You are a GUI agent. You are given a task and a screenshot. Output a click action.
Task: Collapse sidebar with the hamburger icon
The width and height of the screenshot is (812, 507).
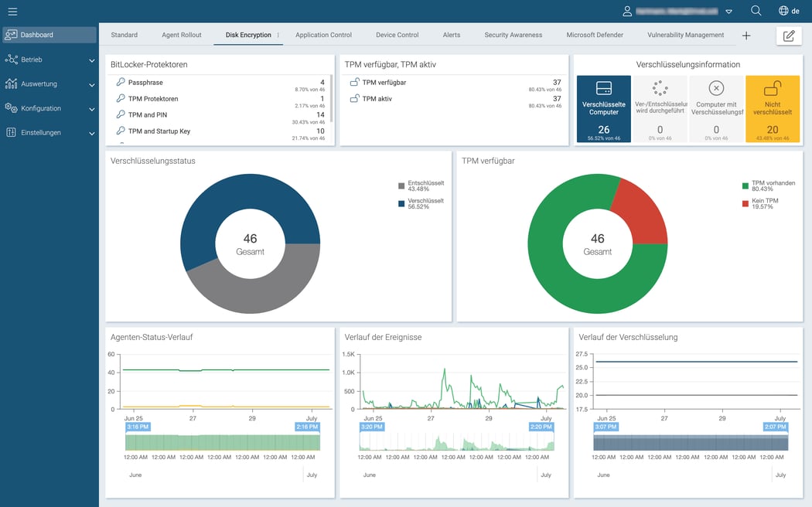(12, 11)
